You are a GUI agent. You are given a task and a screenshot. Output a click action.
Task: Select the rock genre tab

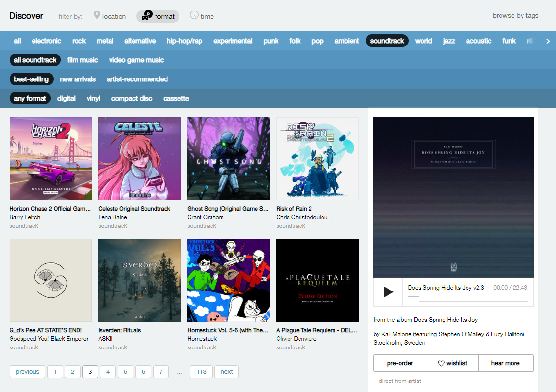[79, 41]
